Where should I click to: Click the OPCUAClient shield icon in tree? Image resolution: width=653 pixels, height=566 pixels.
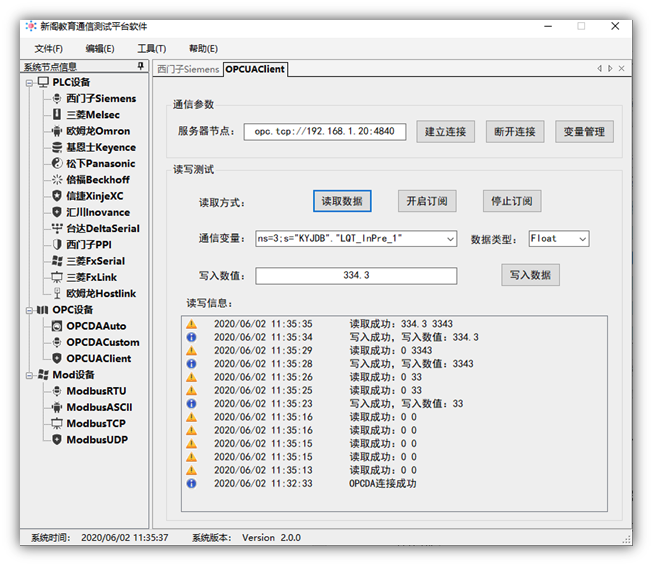click(x=57, y=358)
